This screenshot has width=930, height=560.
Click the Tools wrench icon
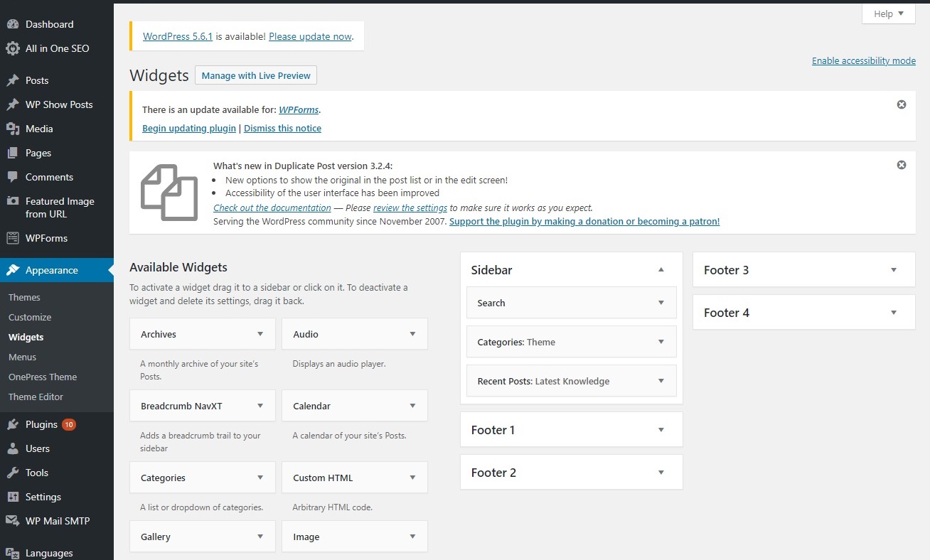click(12, 473)
